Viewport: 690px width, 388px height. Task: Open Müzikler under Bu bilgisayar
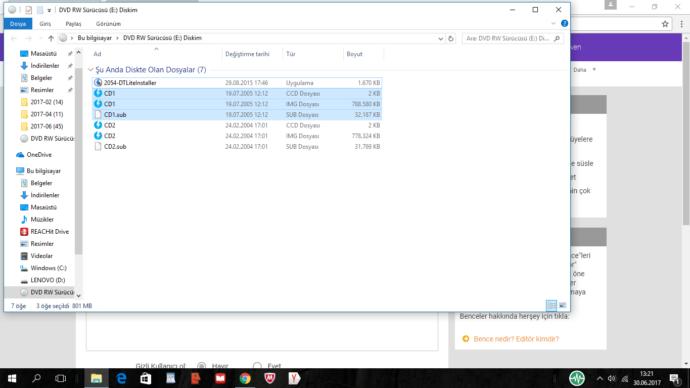[42, 219]
